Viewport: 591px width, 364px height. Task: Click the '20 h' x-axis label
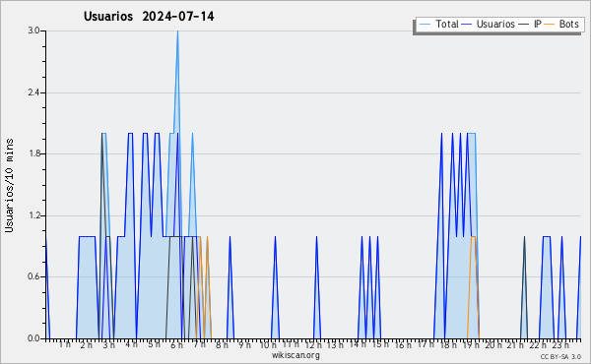point(493,345)
